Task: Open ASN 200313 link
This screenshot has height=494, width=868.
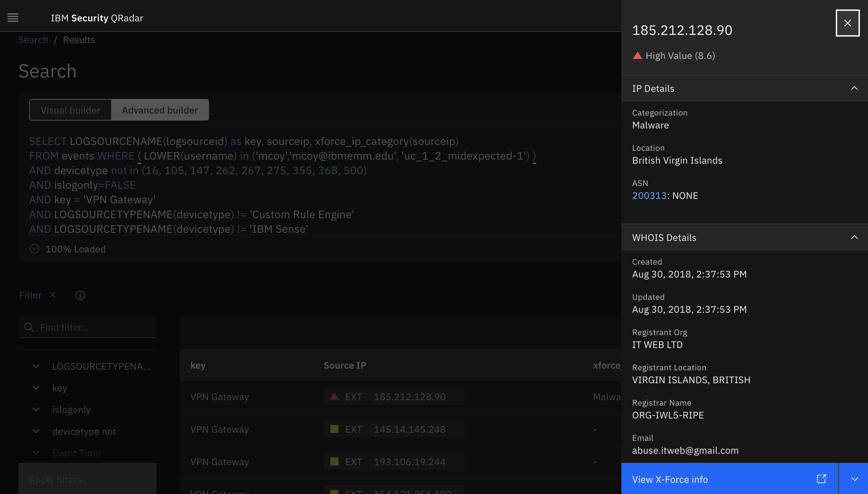Action: point(649,195)
